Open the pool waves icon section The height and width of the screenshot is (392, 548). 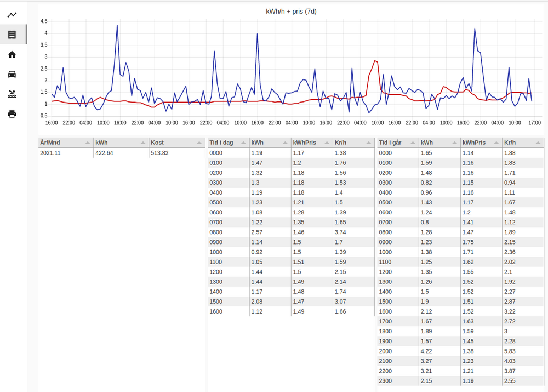pyautogui.click(x=12, y=94)
